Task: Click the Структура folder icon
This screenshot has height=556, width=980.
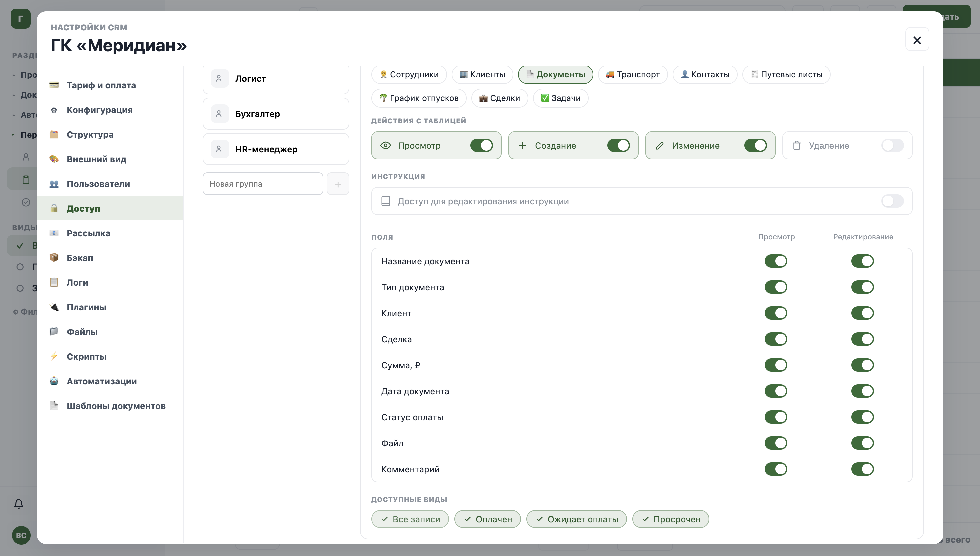Action: click(x=54, y=134)
